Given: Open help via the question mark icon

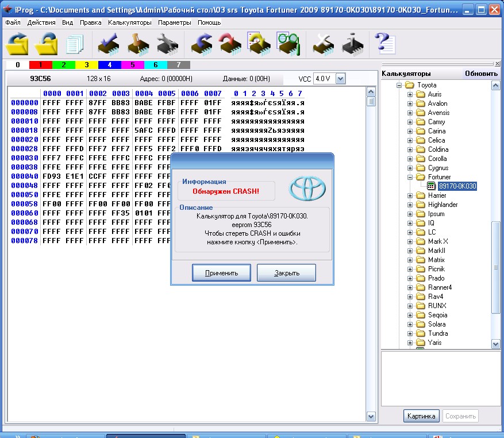Looking at the screenshot, I should tap(384, 44).
